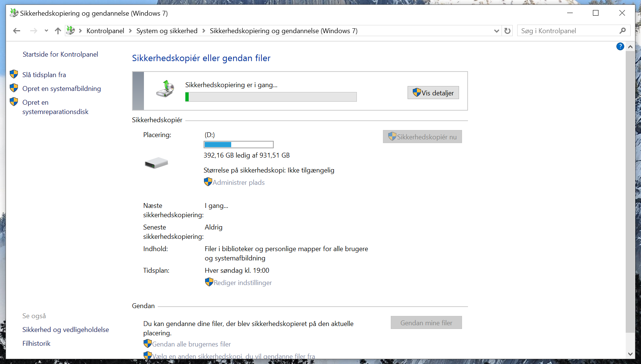Viewport: 641px width, 364px height.
Task: Open the address bar history dropdown
Action: [x=496, y=31]
